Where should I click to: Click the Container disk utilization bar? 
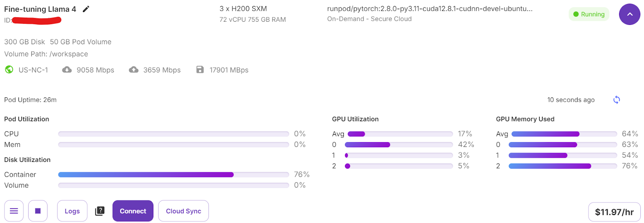[173, 175]
